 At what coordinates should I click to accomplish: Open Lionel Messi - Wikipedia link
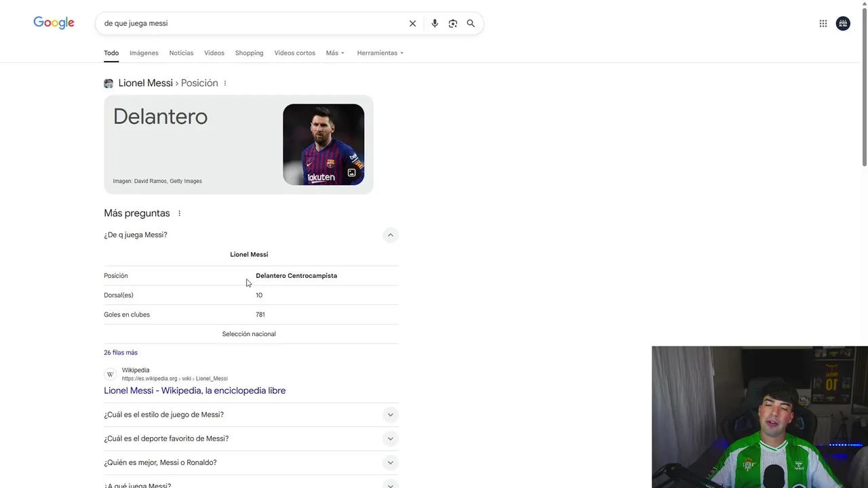[x=195, y=390]
